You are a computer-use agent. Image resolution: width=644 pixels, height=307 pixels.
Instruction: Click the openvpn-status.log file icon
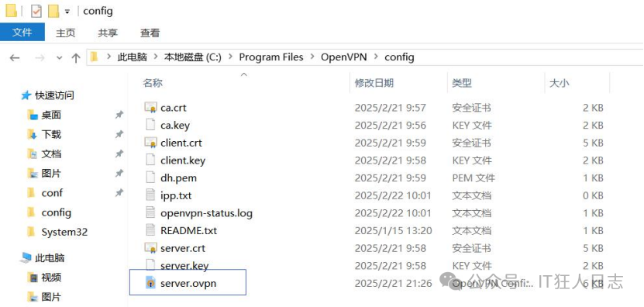(x=151, y=213)
